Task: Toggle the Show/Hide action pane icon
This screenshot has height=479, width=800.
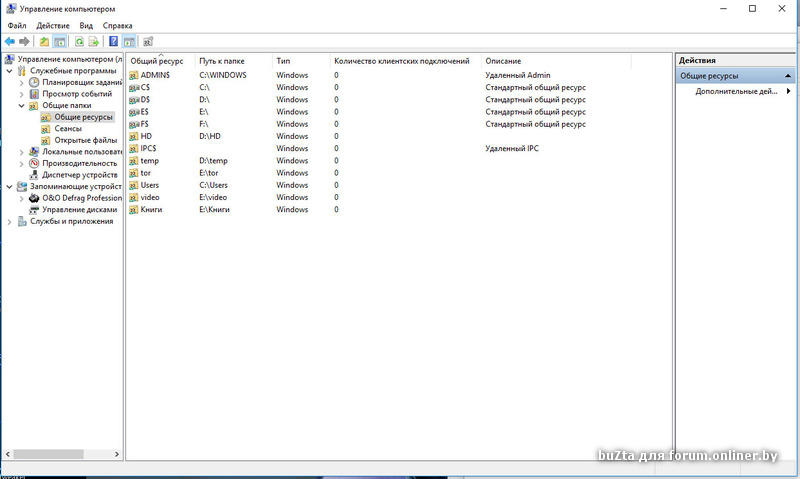Action: [x=129, y=41]
